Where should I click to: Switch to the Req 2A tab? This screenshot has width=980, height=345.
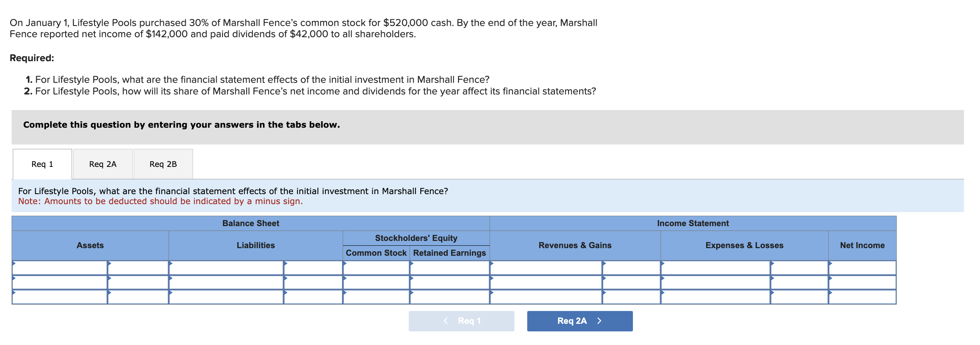[103, 164]
